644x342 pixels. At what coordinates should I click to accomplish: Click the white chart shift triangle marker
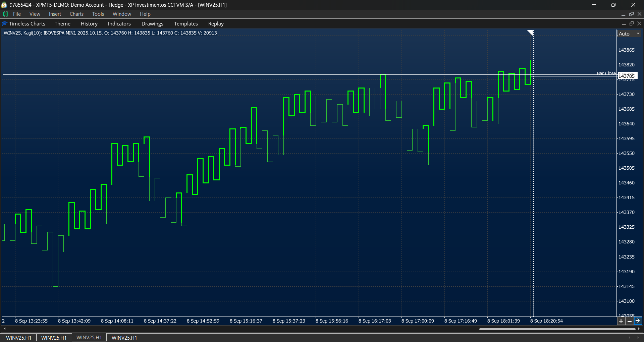530,33
